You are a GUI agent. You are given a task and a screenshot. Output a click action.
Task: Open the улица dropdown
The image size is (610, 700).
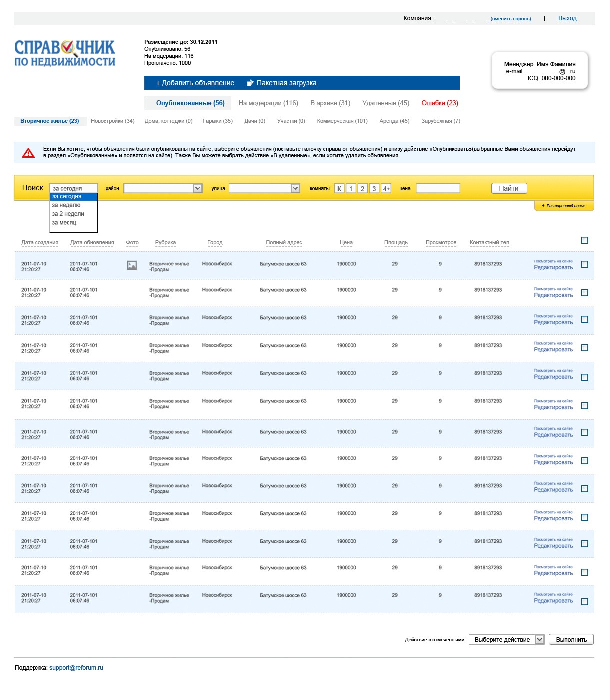click(264, 188)
